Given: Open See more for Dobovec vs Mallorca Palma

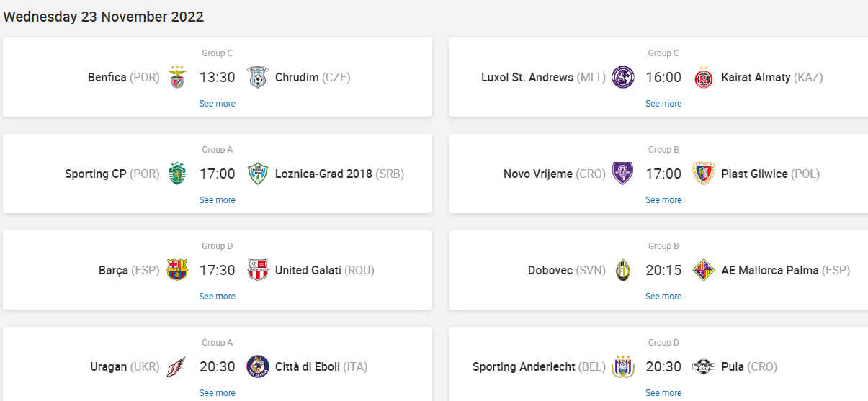Looking at the screenshot, I should click(x=663, y=297).
